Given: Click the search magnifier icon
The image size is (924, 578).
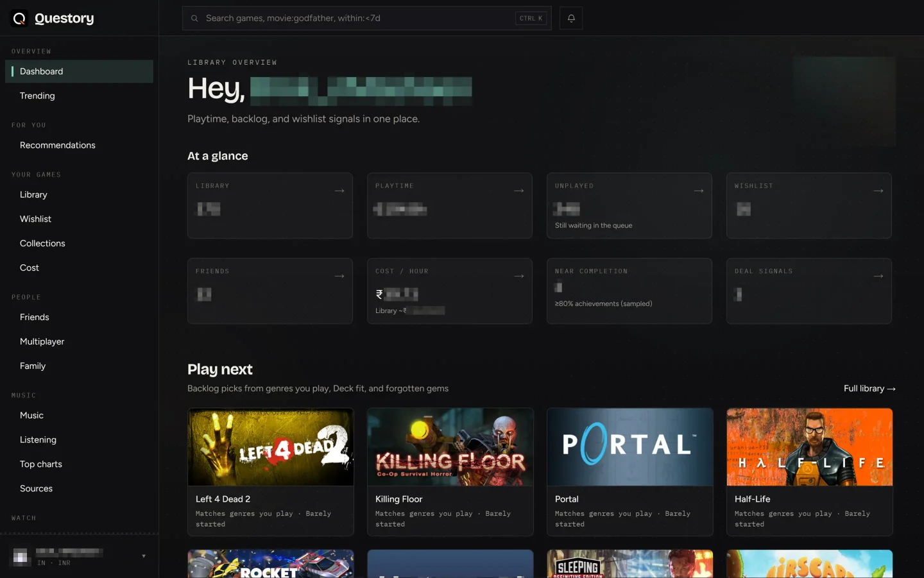Looking at the screenshot, I should coord(194,18).
